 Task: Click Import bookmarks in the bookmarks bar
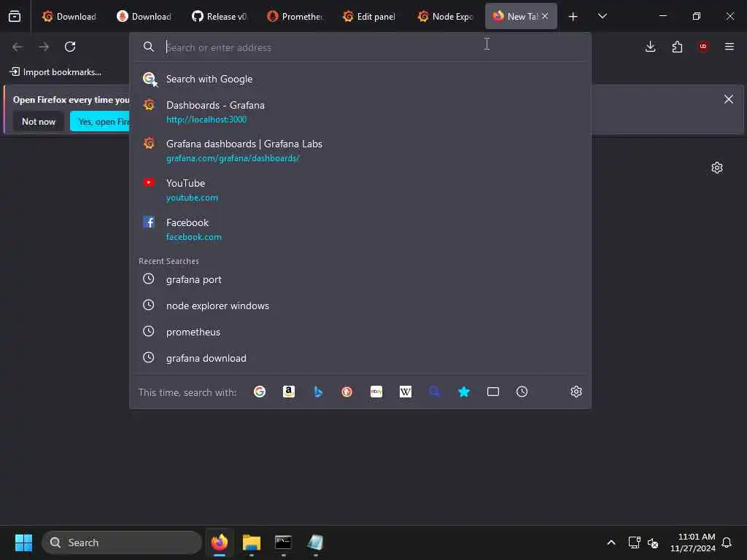(55, 72)
